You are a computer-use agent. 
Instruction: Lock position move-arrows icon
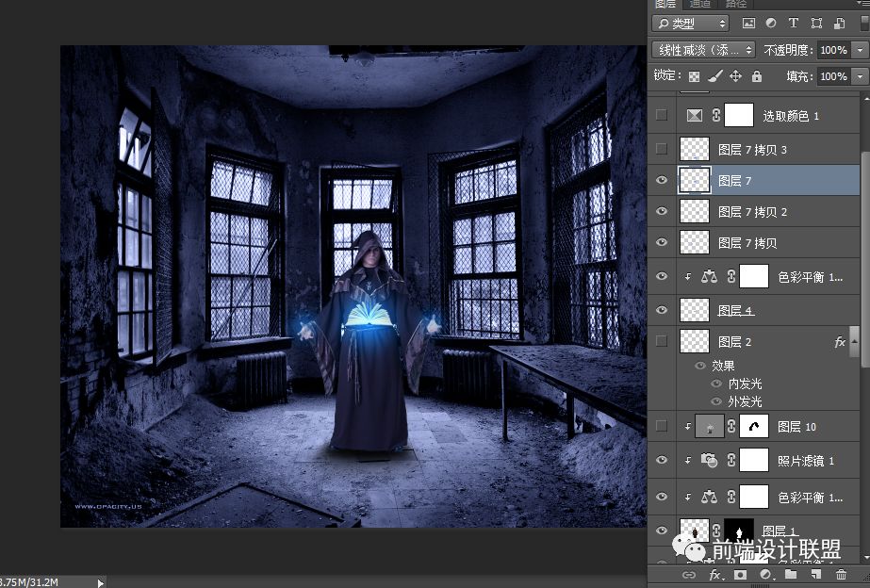click(736, 76)
